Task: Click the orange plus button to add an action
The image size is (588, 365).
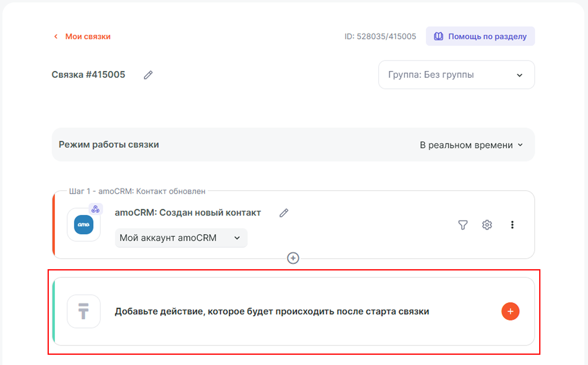Action: click(510, 311)
